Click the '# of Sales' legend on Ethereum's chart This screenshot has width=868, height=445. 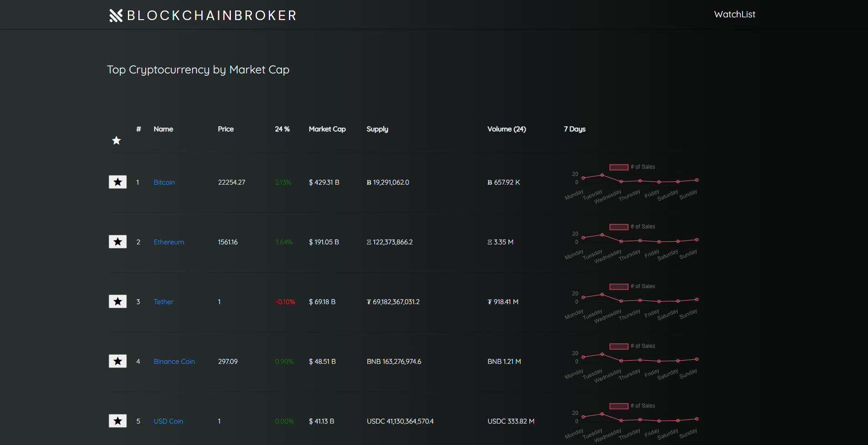tap(642, 226)
